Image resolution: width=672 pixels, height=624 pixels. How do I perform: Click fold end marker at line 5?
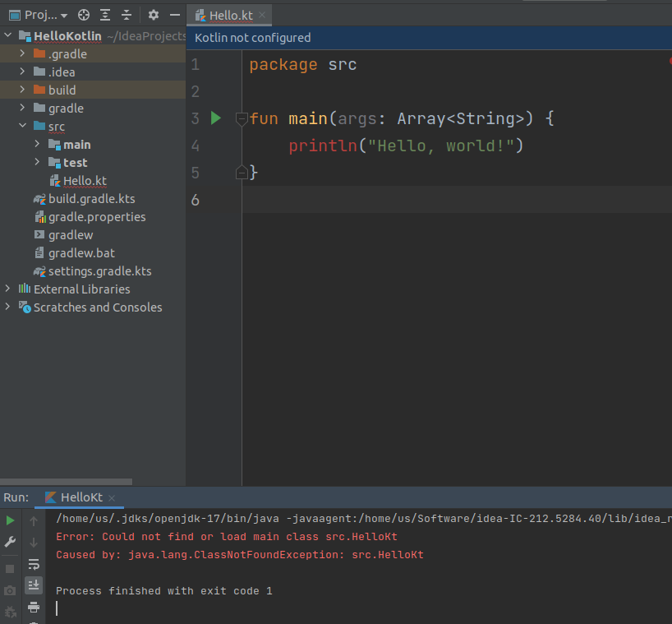[x=242, y=172]
